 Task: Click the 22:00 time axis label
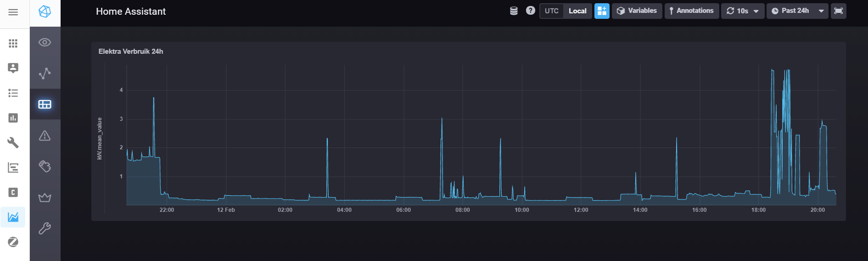pyautogui.click(x=167, y=210)
